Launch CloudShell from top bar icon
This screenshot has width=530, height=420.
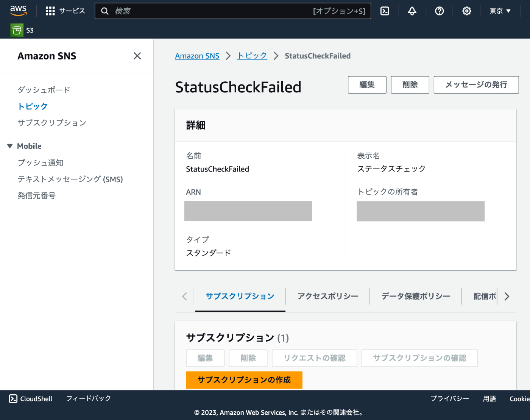point(385,11)
